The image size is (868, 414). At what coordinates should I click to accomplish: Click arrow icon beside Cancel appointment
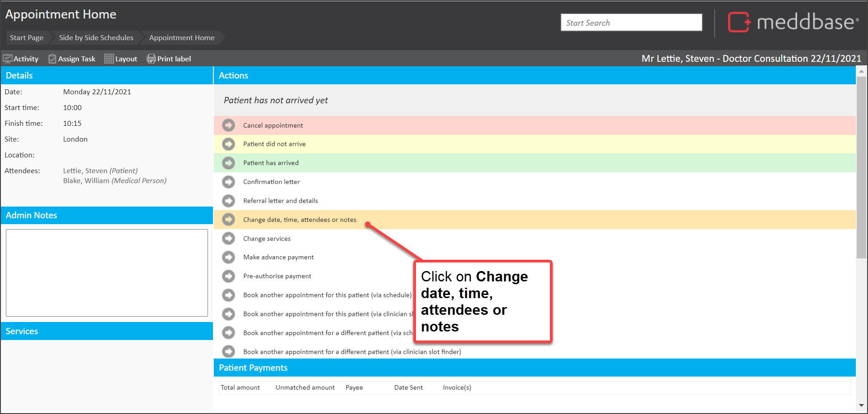[x=229, y=125]
